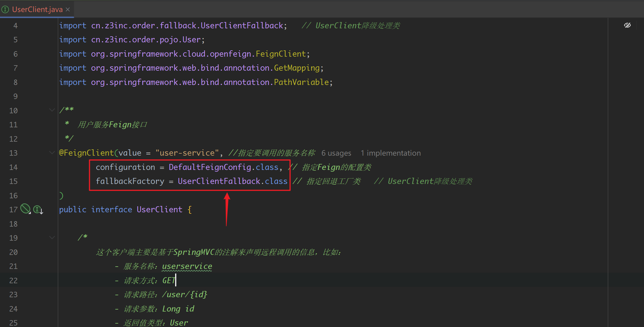Click the UserClient interface name on line 17
The height and width of the screenshot is (327, 644).
[x=159, y=210]
